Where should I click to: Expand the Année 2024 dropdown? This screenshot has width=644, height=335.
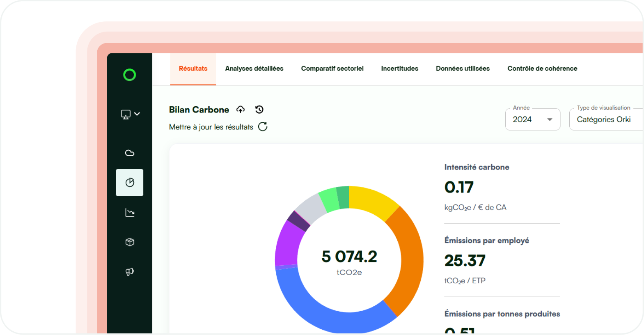[532, 119]
